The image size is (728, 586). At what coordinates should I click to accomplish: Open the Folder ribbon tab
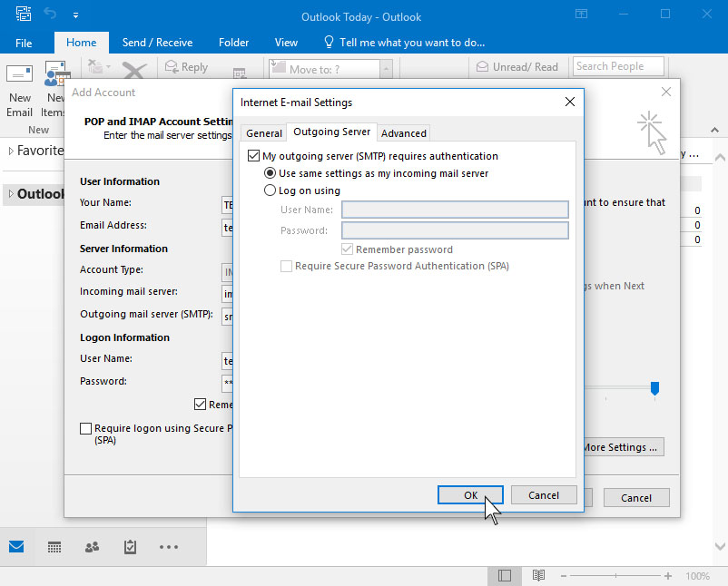(233, 43)
